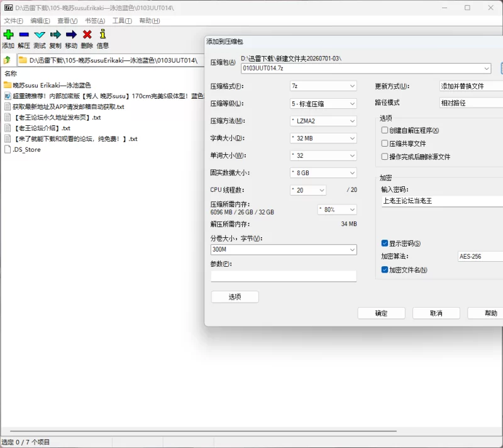This screenshot has height=448, width=503.
Task: Click the folder icon in the address bar
Action: (x=23, y=60)
